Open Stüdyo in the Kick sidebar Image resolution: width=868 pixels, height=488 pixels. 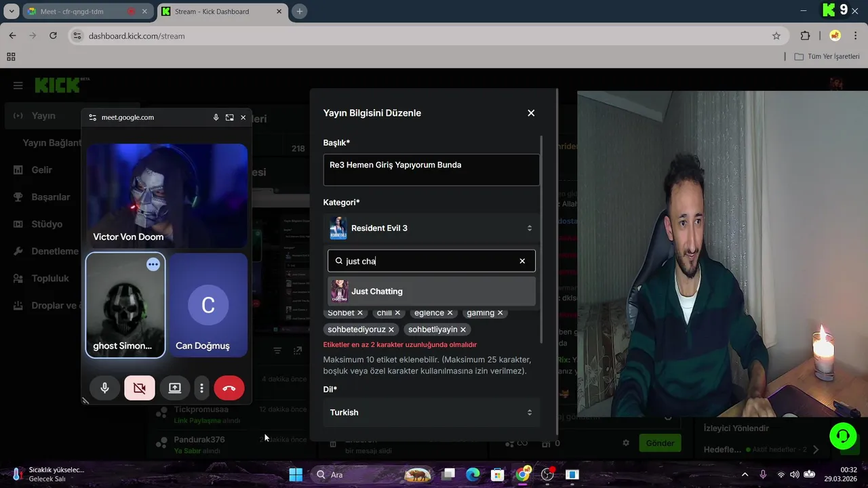point(37,224)
